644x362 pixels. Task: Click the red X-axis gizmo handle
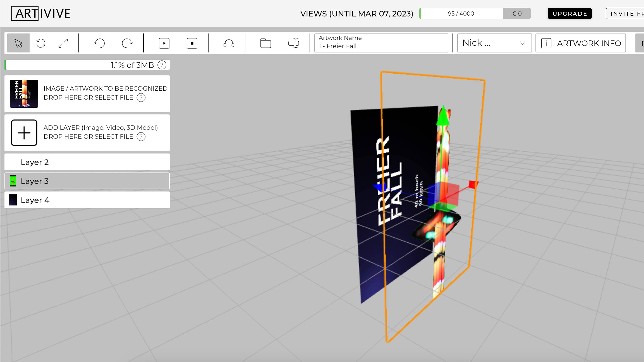coord(473,184)
